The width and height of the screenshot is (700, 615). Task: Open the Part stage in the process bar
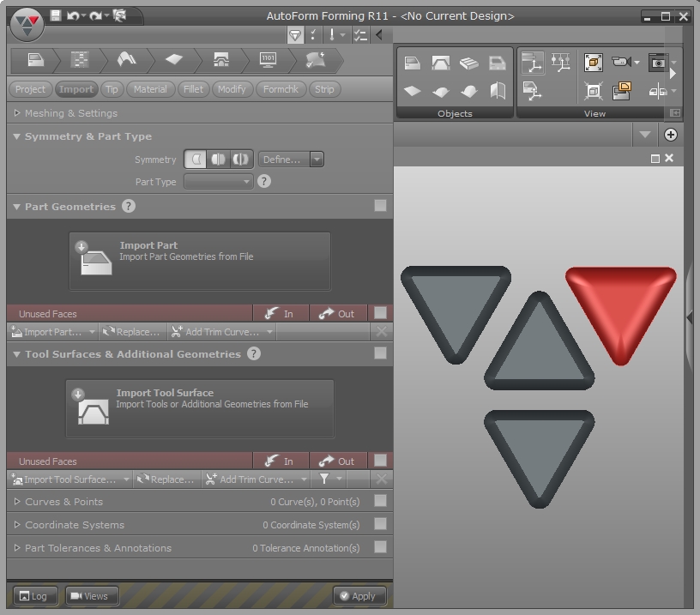pos(35,59)
